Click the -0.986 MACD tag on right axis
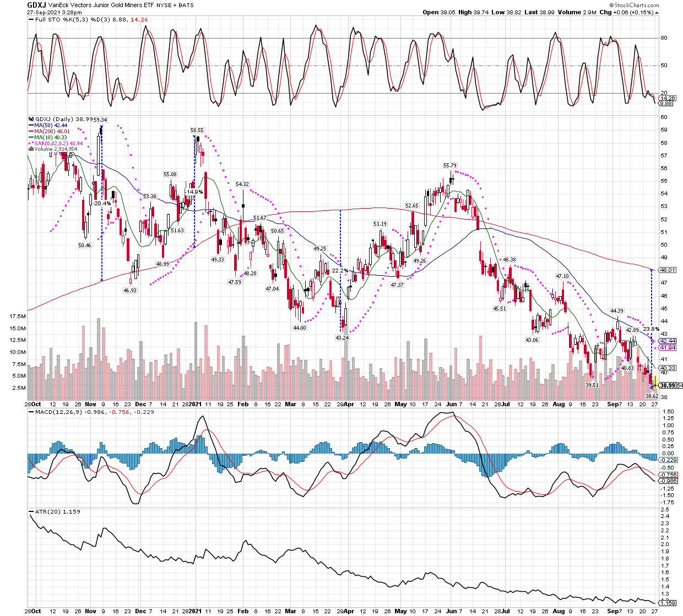 coord(668,481)
